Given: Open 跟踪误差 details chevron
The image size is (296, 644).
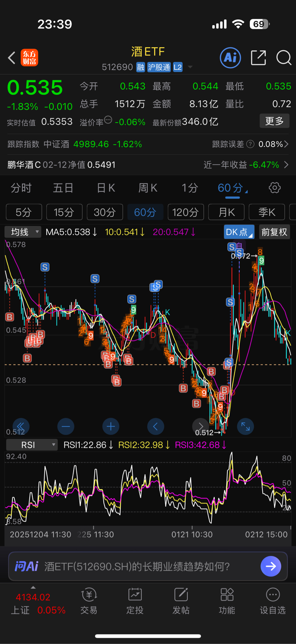Looking at the screenshot, I should pos(286,144).
